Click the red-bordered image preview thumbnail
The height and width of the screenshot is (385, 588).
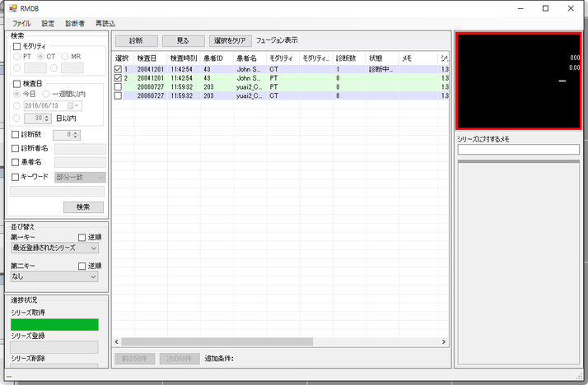519,81
